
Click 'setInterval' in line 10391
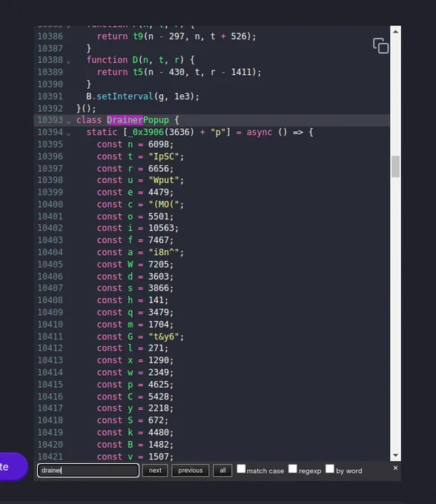pos(125,96)
